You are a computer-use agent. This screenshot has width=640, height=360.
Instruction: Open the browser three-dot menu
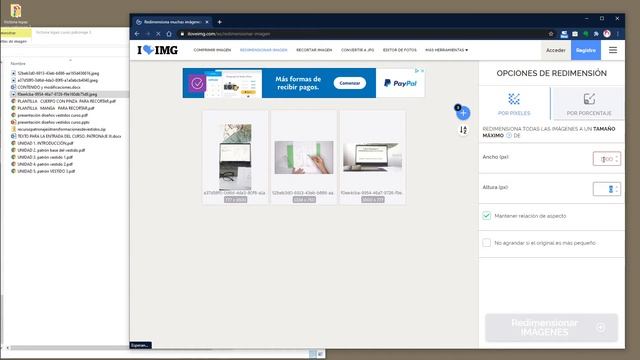click(618, 34)
